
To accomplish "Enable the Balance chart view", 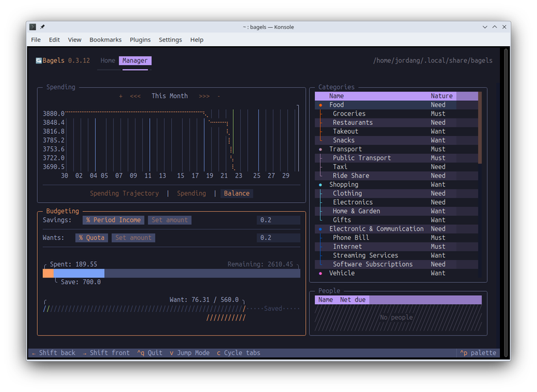I will 237,193.
